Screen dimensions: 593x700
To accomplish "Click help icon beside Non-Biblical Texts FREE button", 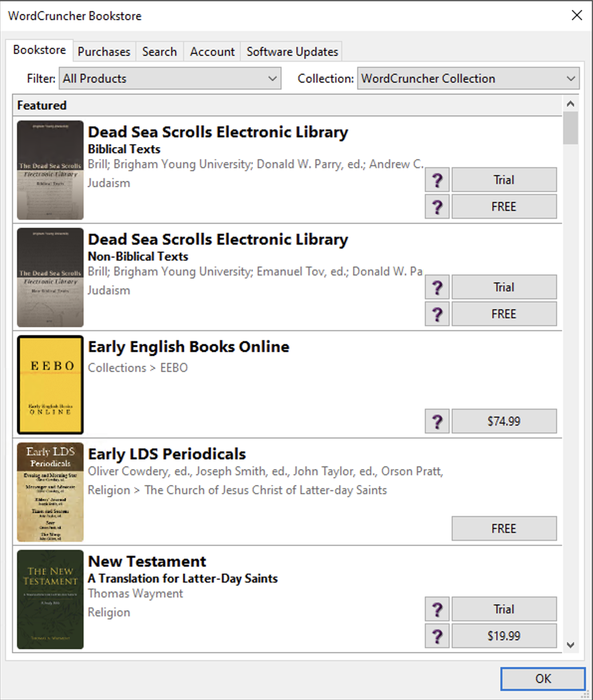I will point(437,314).
